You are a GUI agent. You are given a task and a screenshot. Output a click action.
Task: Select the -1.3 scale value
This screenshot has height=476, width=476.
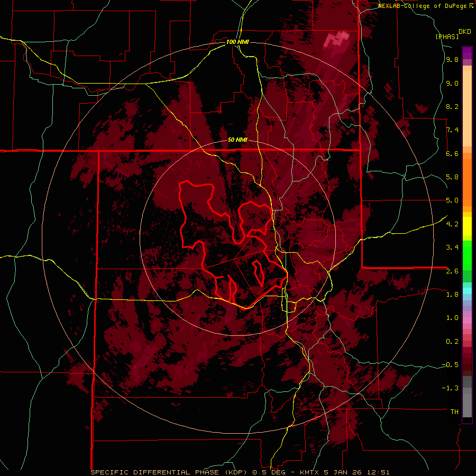(450, 388)
